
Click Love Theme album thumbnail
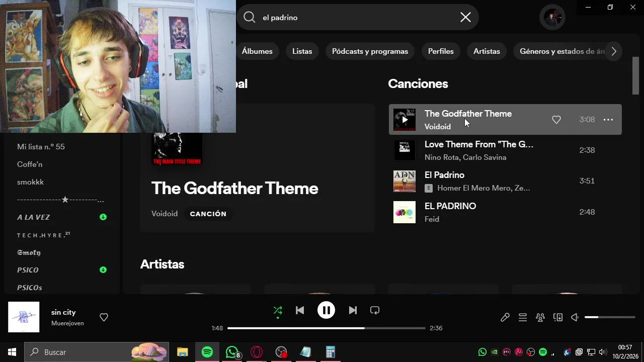tap(405, 150)
